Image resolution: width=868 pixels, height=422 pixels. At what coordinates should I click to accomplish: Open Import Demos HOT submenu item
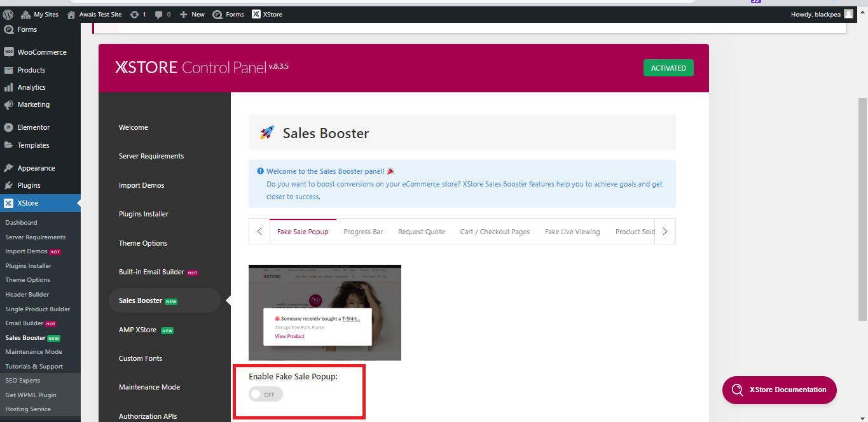click(32, 251)
